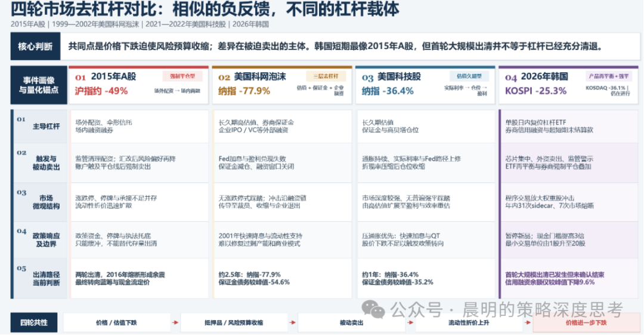
Task: Click the light-blue tag '估值久期型'
Action: click(x=469, y=76)
